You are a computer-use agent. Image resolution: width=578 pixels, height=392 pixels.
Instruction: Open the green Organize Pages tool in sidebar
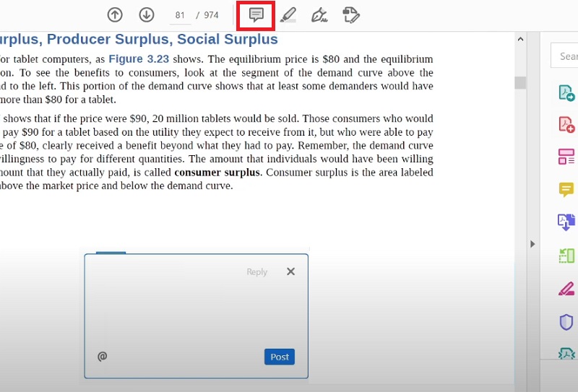[x=566, y=256]
